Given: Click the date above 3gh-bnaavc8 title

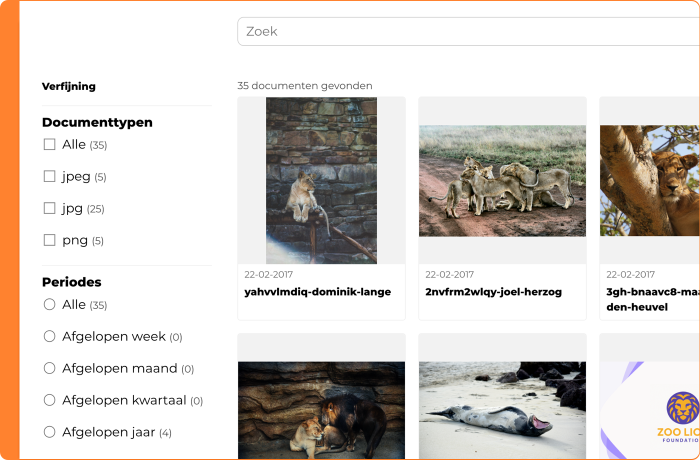Looking at the screenshot, I should click(630, 274).
